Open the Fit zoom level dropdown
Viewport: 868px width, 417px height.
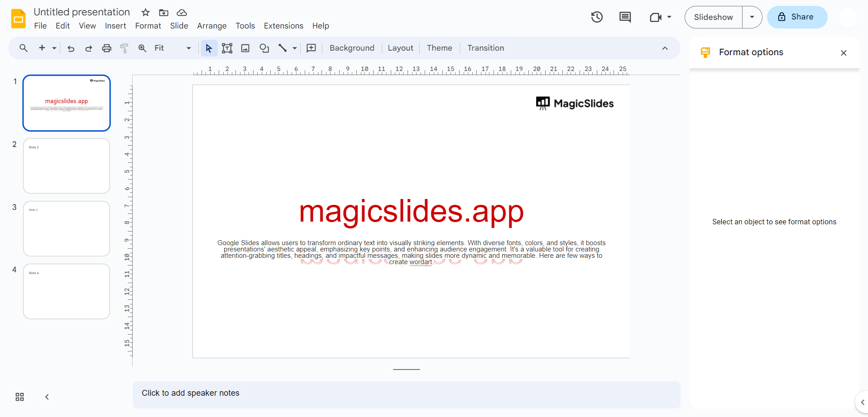pyautogui.click(x=173, y=48)
